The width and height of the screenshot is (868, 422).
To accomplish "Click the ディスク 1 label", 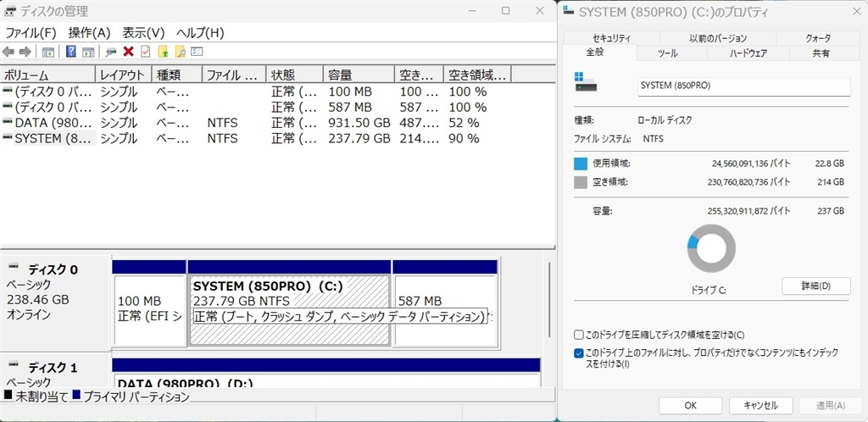I will pyautogui.click(x=53, y=368).
